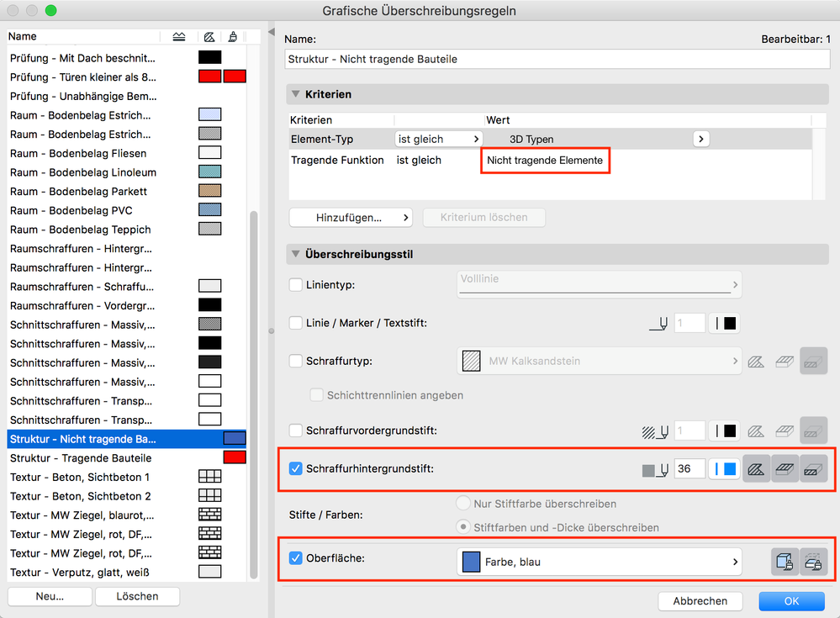
Task: Check Schichttrennlinien angeben
Action: pos(317,395)
